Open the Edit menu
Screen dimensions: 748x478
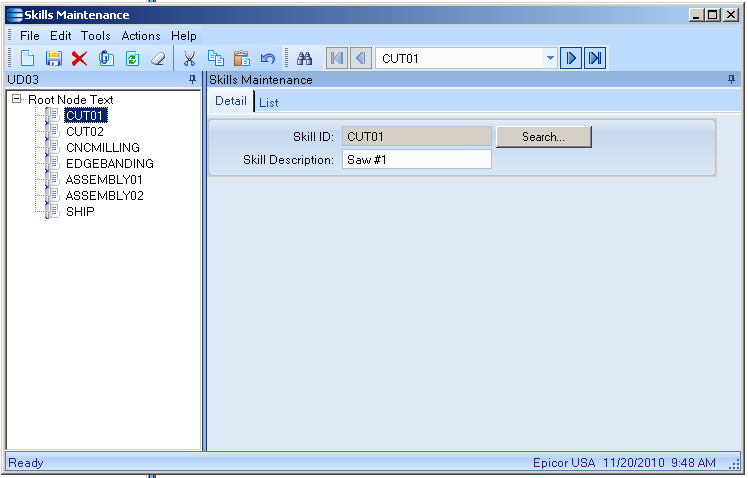coord(61,36)
